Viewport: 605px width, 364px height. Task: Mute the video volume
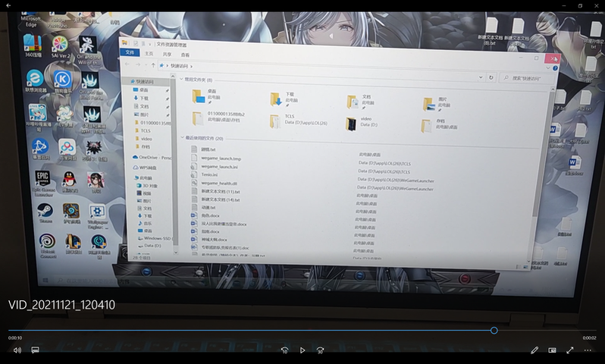17,350
